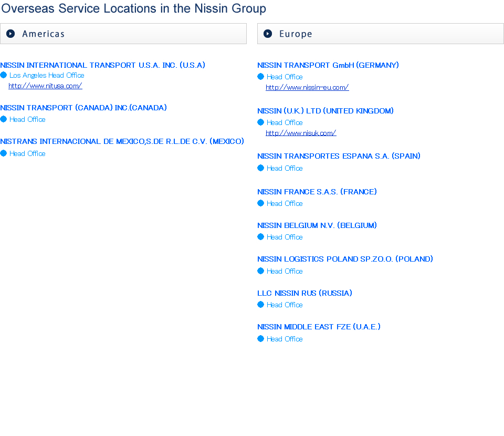Click Head Office under Nissin Transport GmbH

click(x=285, y=77)
